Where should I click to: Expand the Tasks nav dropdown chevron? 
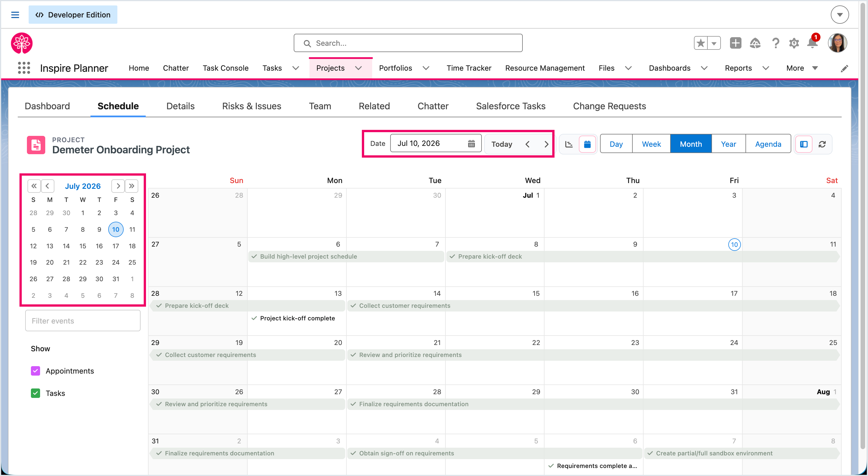coord(295,68)
